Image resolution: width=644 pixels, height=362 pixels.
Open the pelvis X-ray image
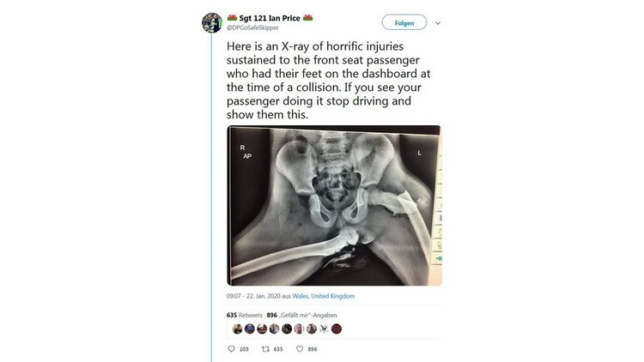pyautogui.click(x=334, y=205)
